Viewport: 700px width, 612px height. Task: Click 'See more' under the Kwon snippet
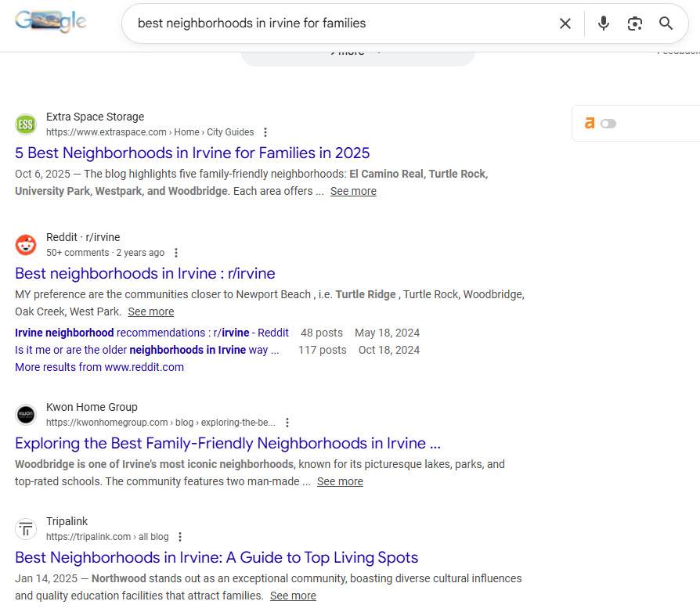click(340, 481)
